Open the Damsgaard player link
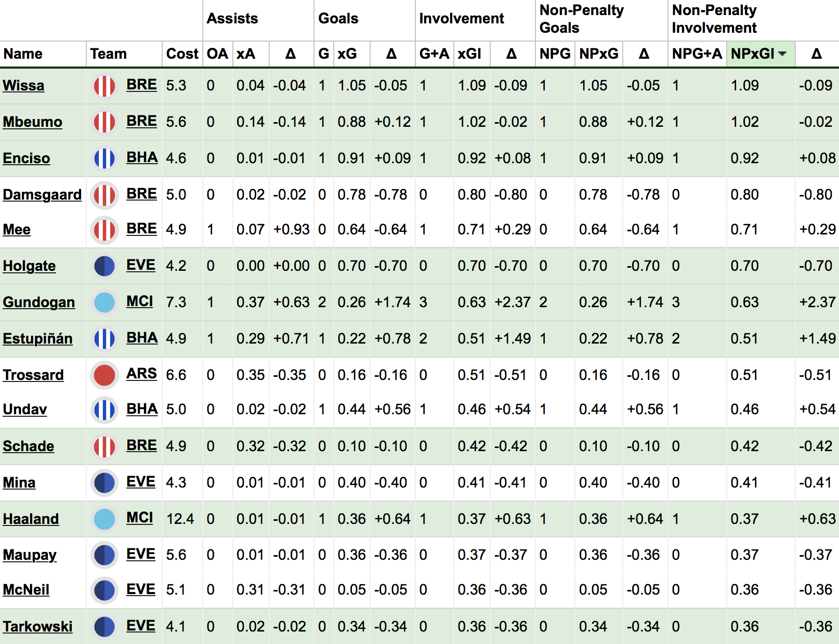The height and width of the screenshot is (644, 839). tap(42, 195)
